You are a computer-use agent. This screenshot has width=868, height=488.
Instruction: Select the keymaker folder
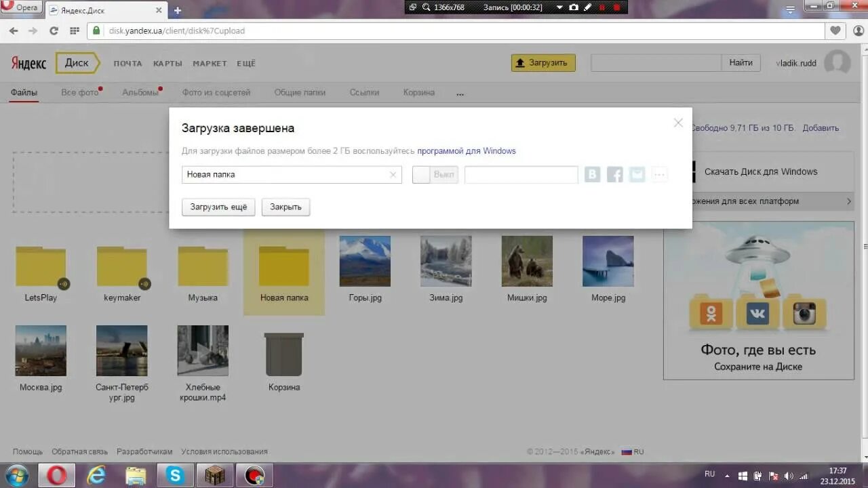(x=122, y=267)
